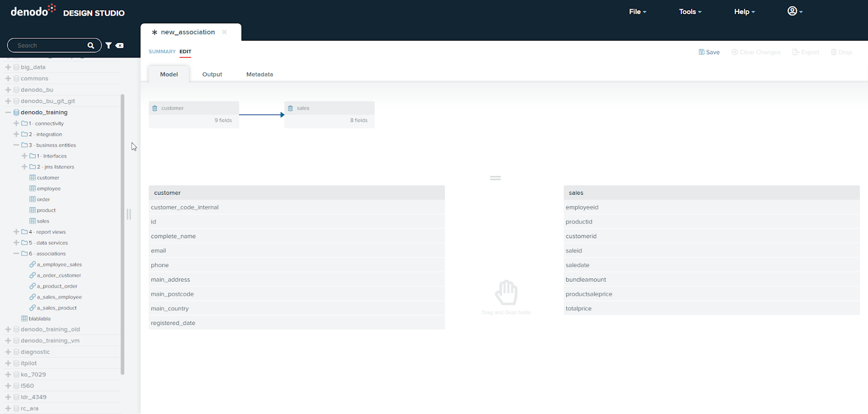868x414 pixels.
Task: Click the '6 - associations' folder icon
Action: [24, 253]
